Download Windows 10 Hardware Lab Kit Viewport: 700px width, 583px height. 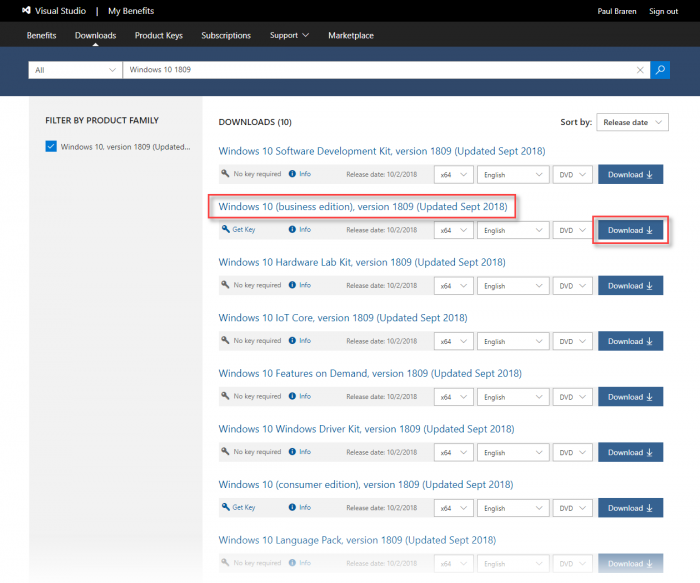tap(630, 286)
